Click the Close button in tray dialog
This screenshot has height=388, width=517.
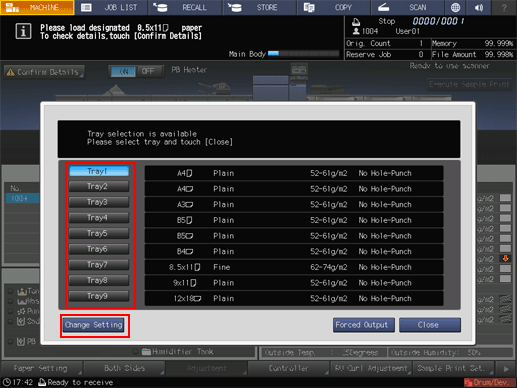430,325
